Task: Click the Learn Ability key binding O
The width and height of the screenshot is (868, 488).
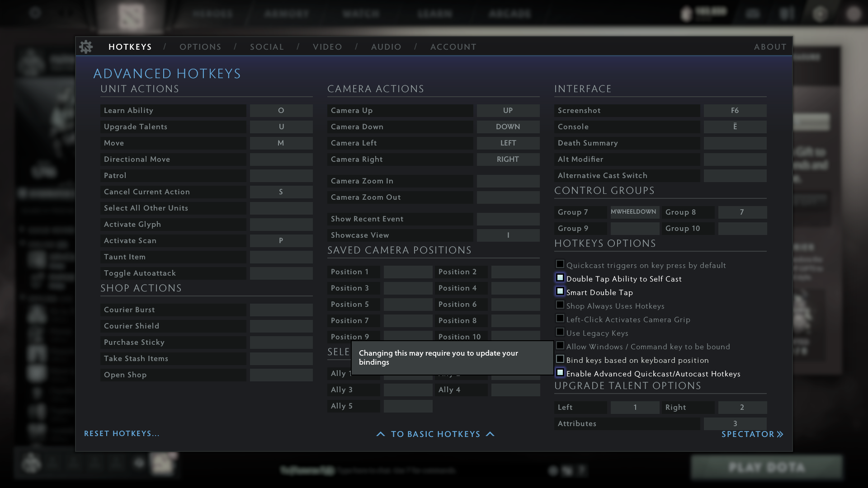Action: (x=281, y=111)
